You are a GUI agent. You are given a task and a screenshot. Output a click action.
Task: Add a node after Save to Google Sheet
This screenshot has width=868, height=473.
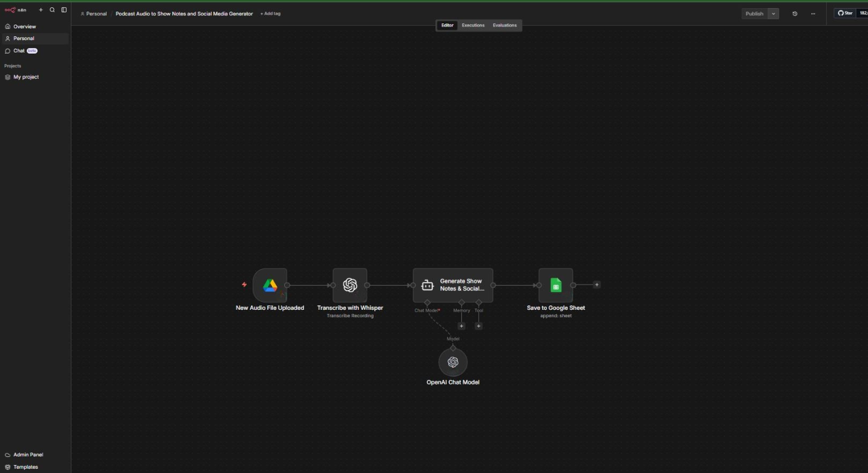tap(596, 285)
